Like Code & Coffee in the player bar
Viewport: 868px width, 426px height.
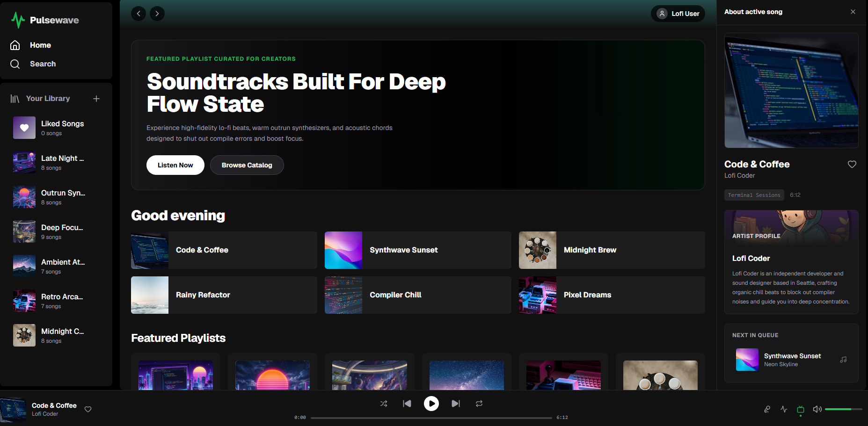point(88,409)
